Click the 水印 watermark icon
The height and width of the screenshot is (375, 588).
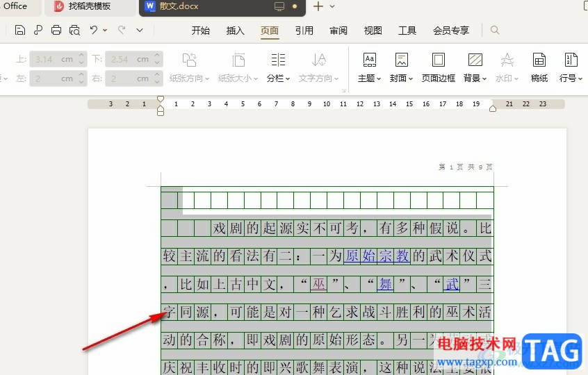[507, 60]
